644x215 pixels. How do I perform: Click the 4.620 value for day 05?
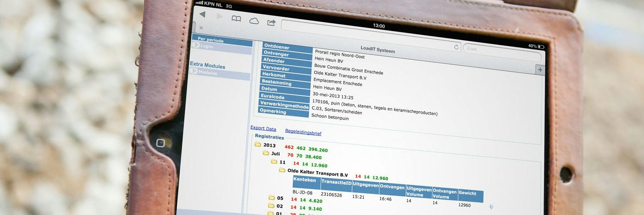coord(316,200)
